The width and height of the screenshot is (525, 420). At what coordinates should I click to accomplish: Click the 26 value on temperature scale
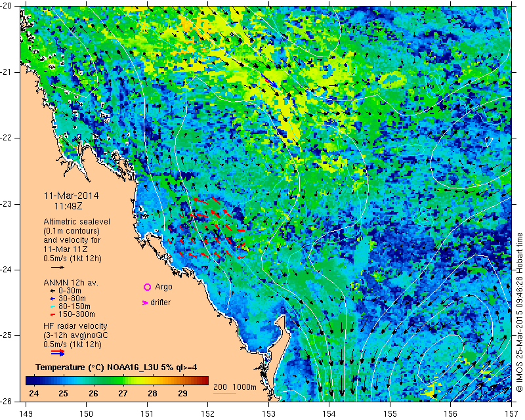click(x=93, y=393)
